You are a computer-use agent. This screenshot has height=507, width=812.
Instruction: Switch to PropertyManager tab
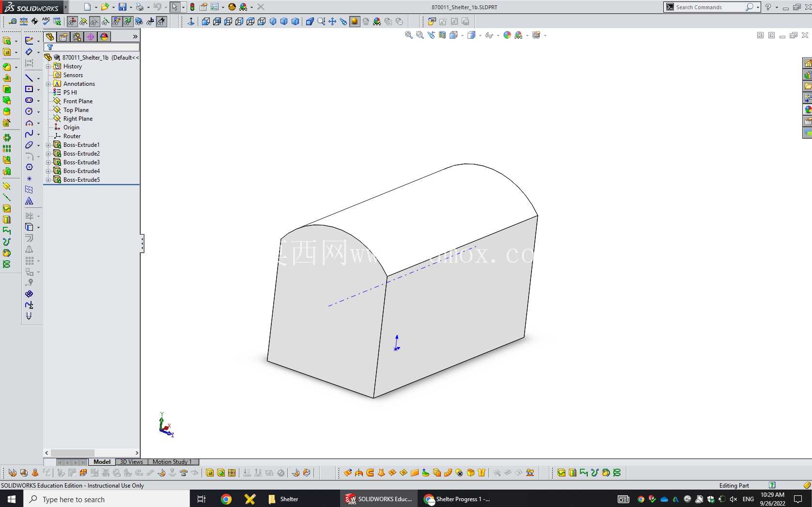pyautogui.click(x=63, y=37)
